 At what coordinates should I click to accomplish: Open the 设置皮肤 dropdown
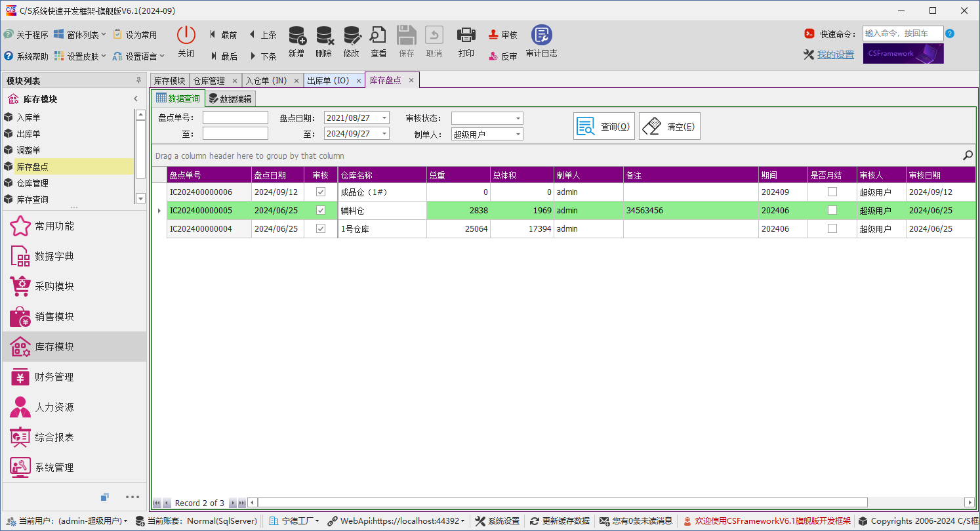point(80,56)
